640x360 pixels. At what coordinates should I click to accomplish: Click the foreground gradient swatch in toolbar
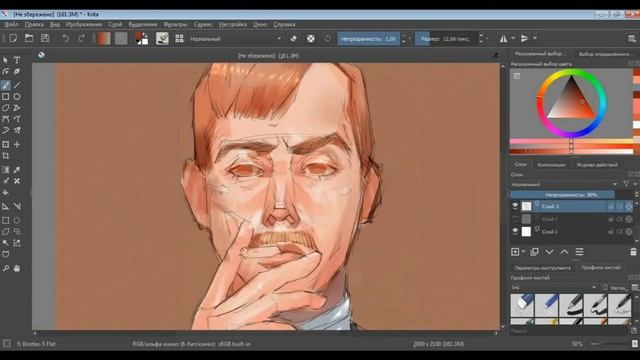click(x=104, y=39)
